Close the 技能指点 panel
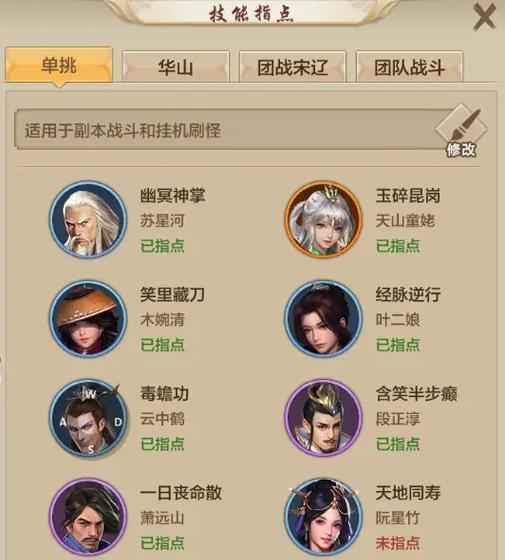 (x=484, y=17)
